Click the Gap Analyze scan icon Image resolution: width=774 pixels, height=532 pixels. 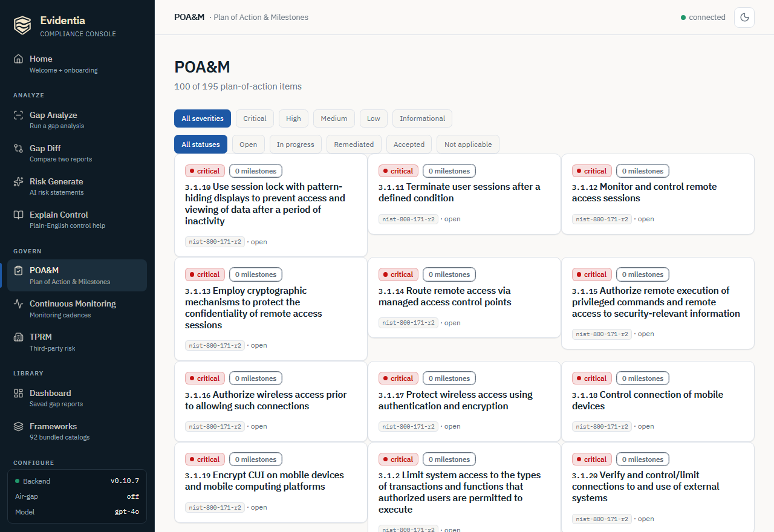19,115
